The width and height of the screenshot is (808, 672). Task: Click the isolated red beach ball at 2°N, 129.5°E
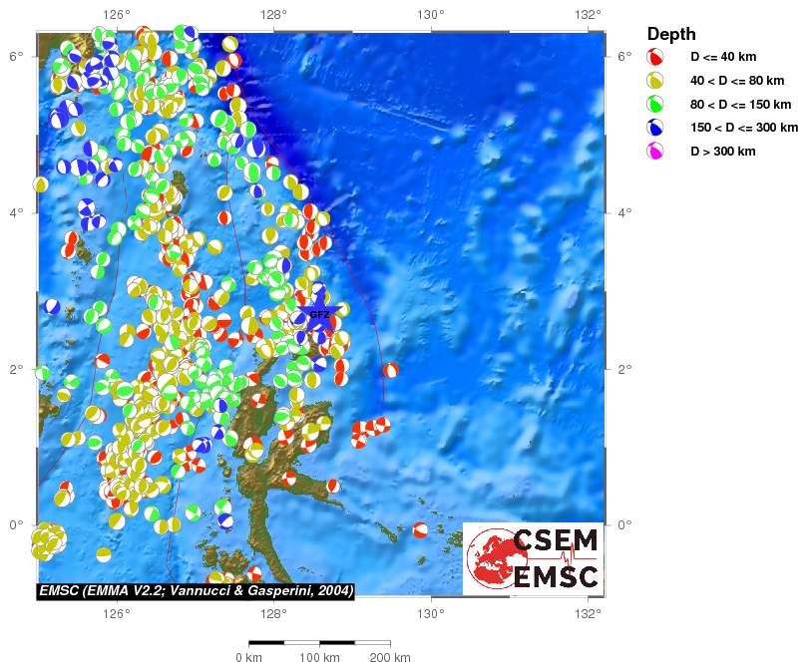[391, 370]
